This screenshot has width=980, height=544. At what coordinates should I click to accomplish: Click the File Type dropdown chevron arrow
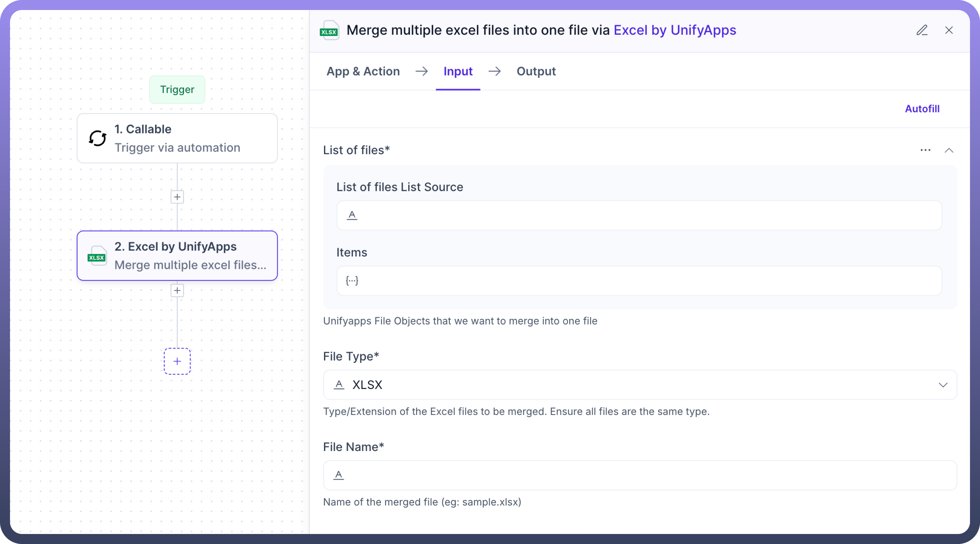coord(943,384)
